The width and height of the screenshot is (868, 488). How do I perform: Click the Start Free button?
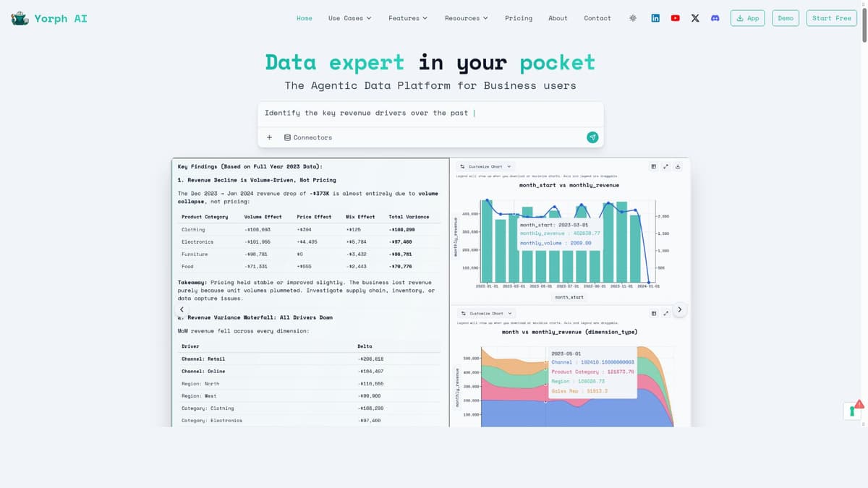pyautogui.click(x=831, y=18)
